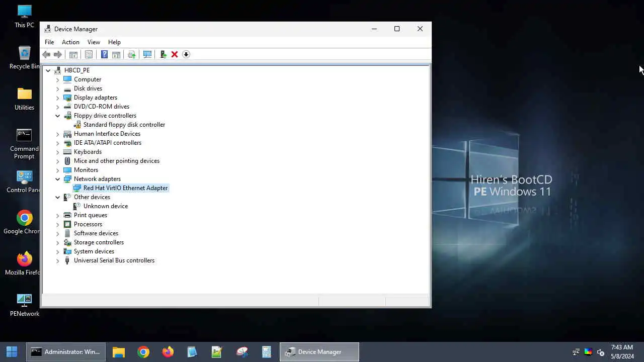Click the Device Manager taskbar button
The image size is (644, 362).
[x=319, y=352]
